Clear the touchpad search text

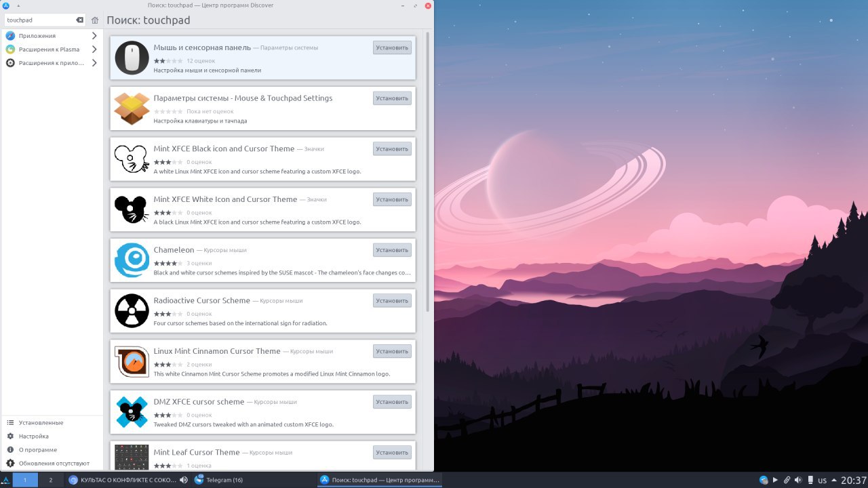pyautogui.click(x=79, y=20)
